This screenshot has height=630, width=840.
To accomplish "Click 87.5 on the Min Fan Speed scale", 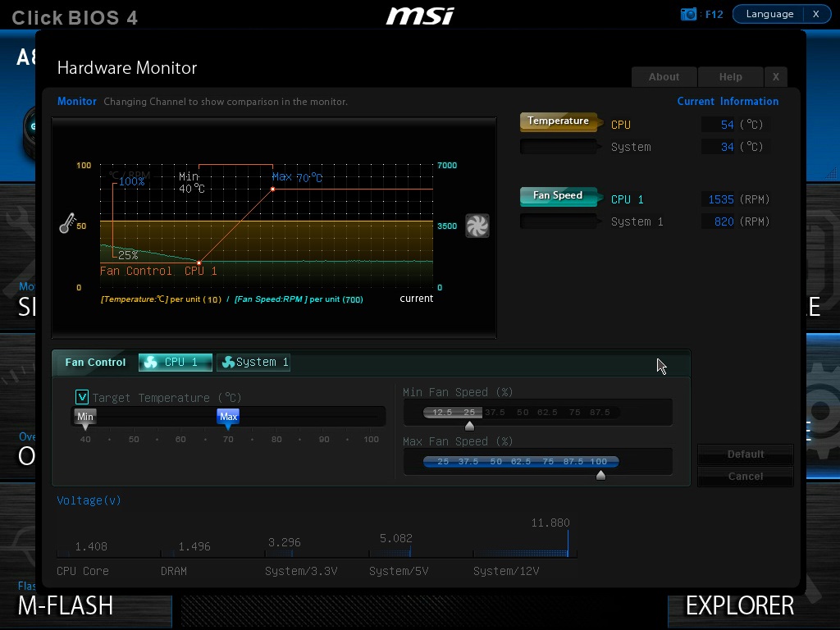I will point(600,412).
